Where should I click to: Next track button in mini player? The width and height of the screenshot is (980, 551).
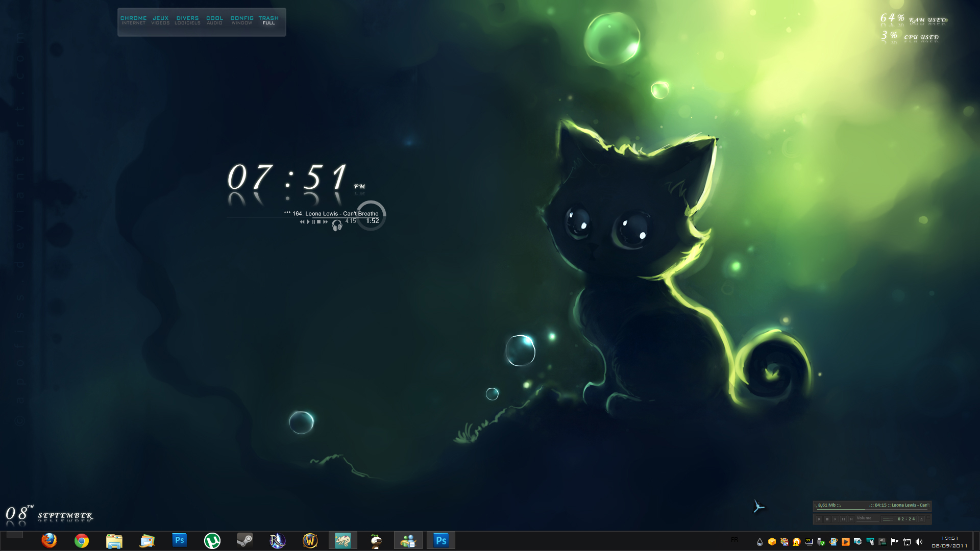coord(851,519)
